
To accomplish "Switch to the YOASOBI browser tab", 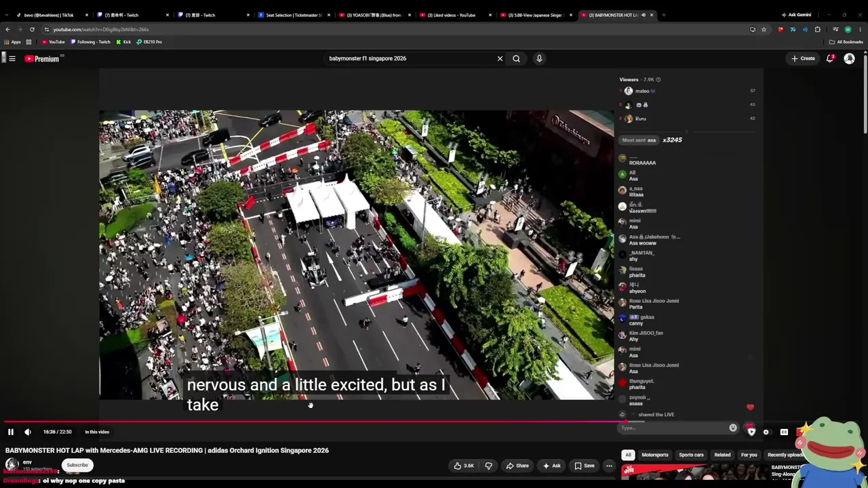I will [x=374, y=15].
